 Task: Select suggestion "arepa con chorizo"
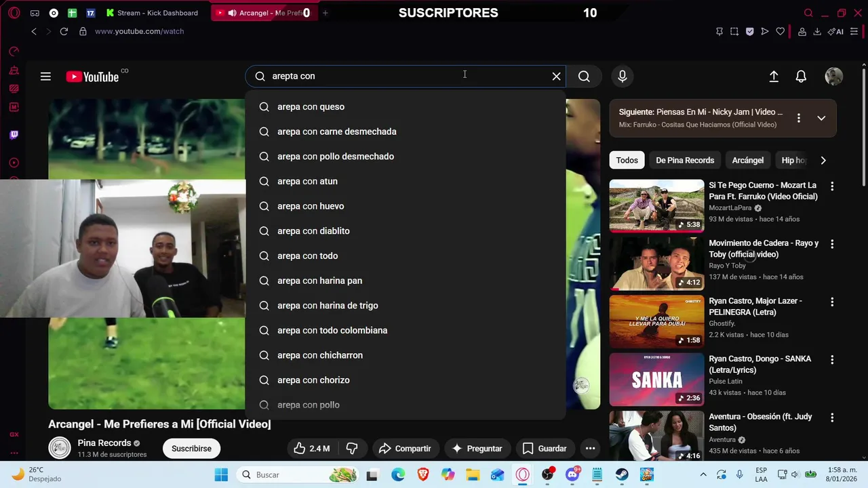(406, 380)
